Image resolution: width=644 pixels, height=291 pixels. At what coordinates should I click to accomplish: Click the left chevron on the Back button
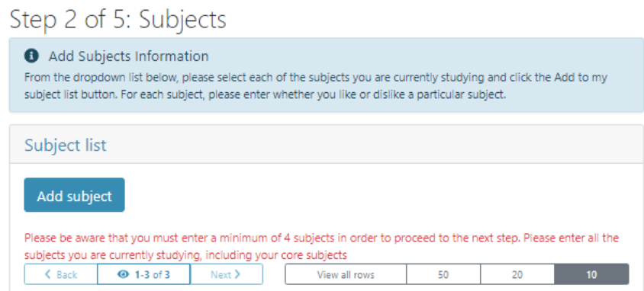pos(47,274)
